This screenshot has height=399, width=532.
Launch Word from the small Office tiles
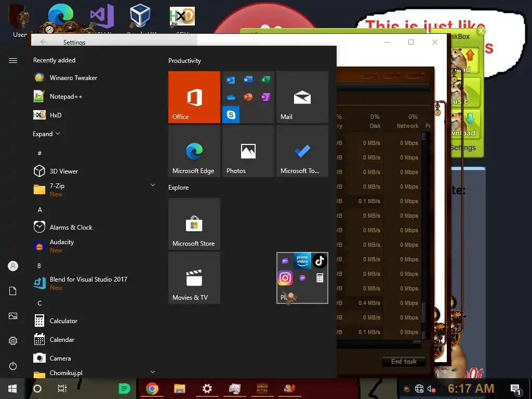pyautogui.click(x=248, y=79)
